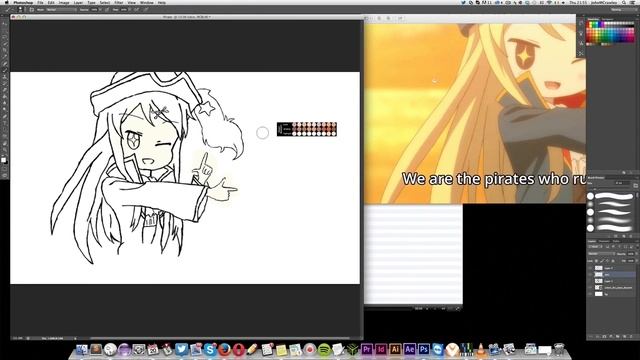
Task: Click the Photoshop icon in the dock
Action: click(424, 349)
